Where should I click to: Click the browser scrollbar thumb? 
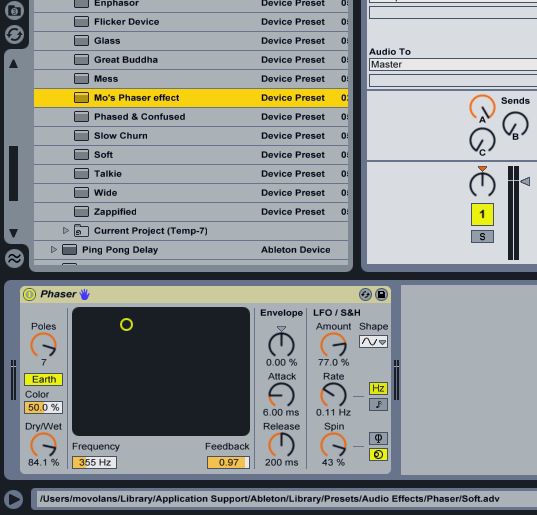[13, 173]
